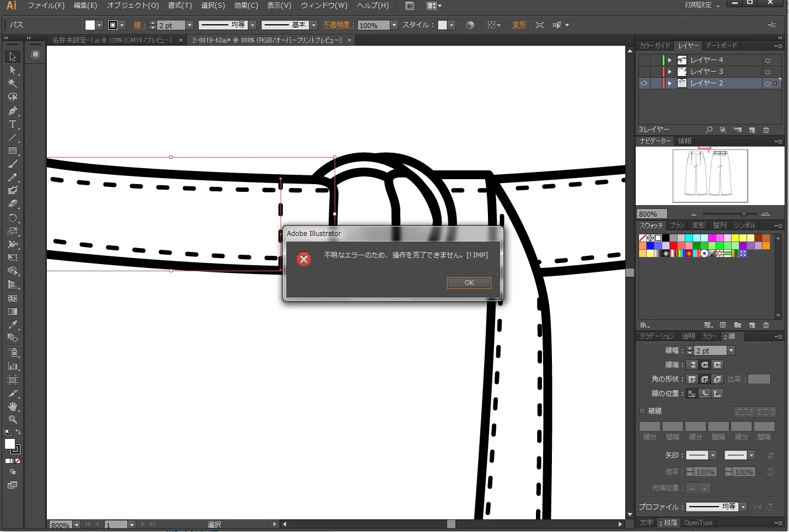Screen dimensions: 789x532
Task: Click the Navigator pants thumbnail preview
Action: tap(710, 176)
